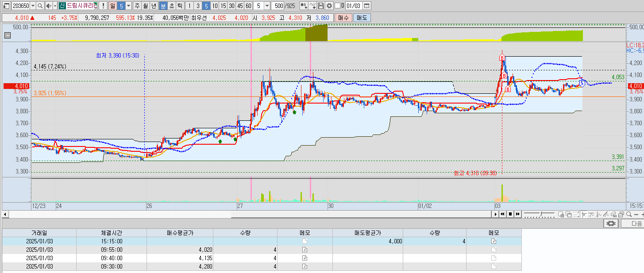Click the 다음 next button

(x=632, y=223)
